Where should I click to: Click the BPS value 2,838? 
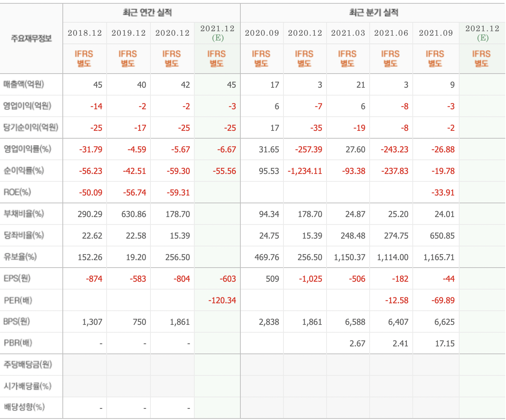pos(269,322)
